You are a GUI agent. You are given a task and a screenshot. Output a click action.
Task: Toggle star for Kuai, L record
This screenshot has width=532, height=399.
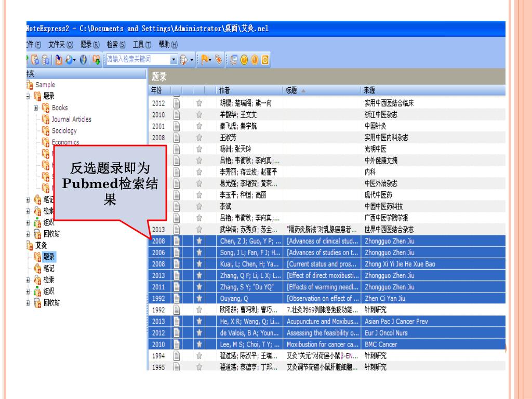click(199, 264)
